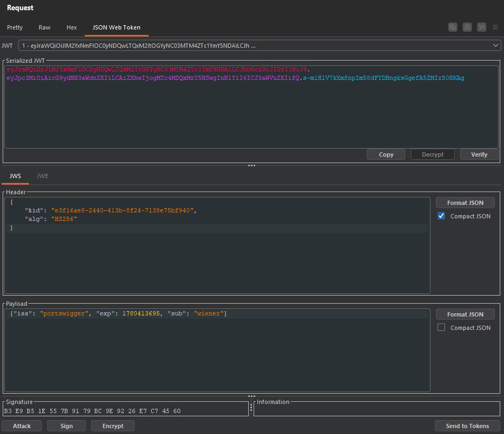Screen dimensions: 504x434
Task: Click the "kid" key in Header
Action: coord(34,210)
